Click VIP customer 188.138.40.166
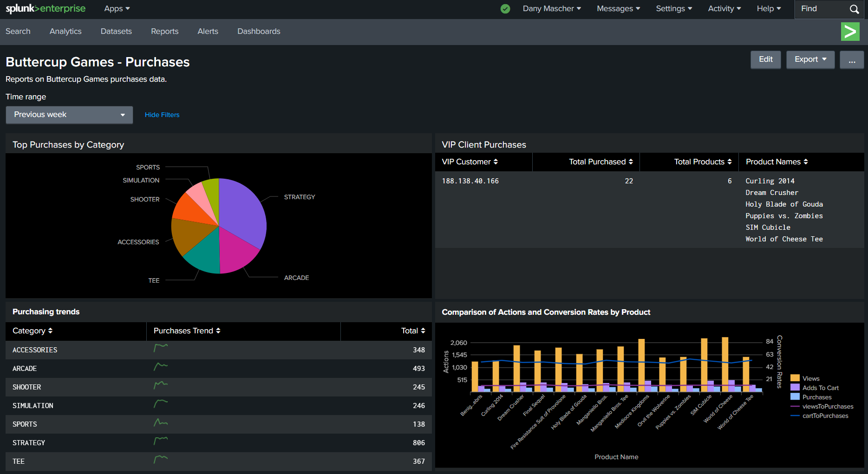Image resolution: width=868 pixels, height=474 pixels. (x=470, y=181)
